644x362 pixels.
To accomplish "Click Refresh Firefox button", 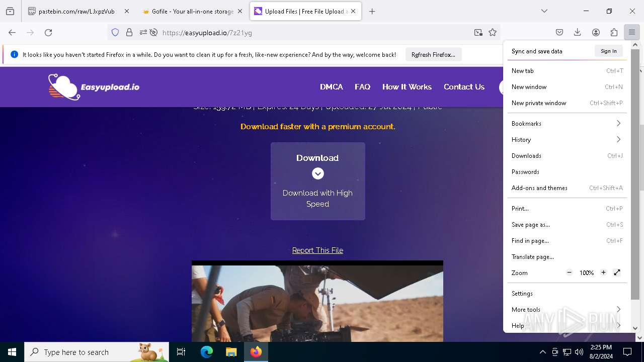I will point(433,54).
